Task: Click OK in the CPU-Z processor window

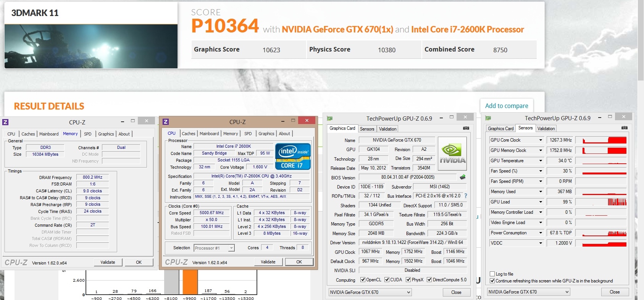Action: pos(299,262)
